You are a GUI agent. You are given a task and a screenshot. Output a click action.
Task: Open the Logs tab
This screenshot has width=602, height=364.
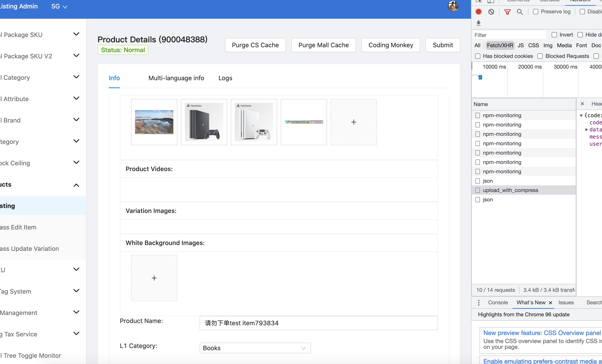(225, 78)
